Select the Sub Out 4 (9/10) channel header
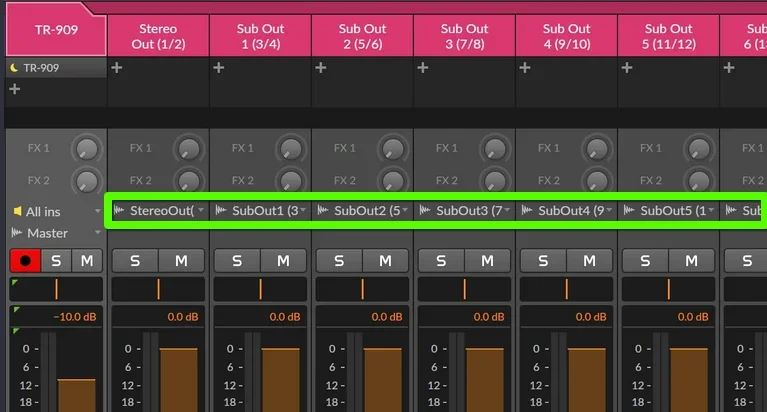The height and width of the screenshot is (412, 767). [x=566, y=36]
